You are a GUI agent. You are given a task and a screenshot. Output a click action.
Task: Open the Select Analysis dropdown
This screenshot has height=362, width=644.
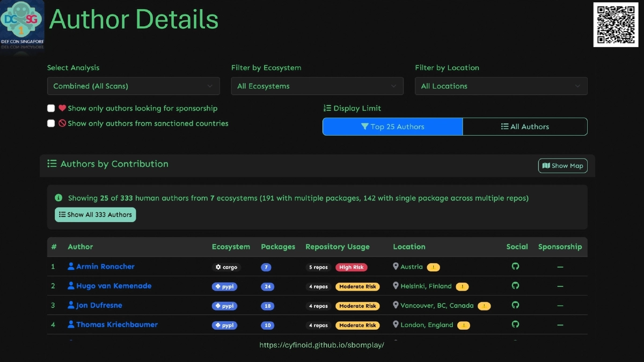pyautogui.click(x=133, y=86)
